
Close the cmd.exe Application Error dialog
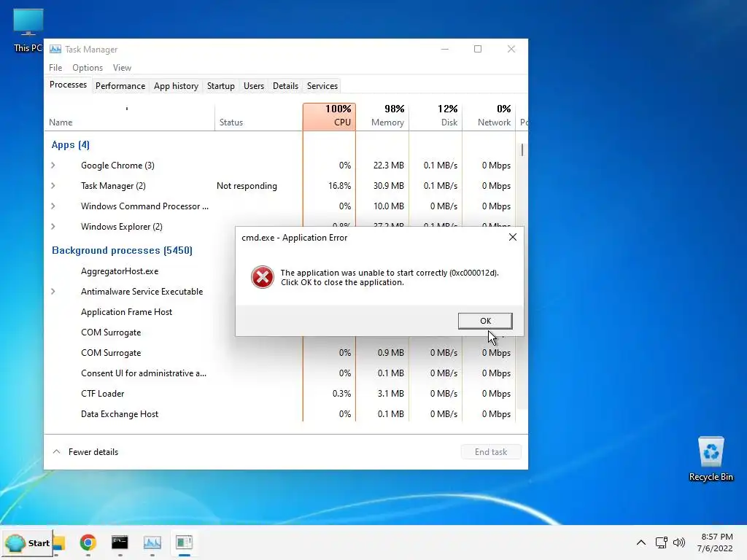coord(513,237)
